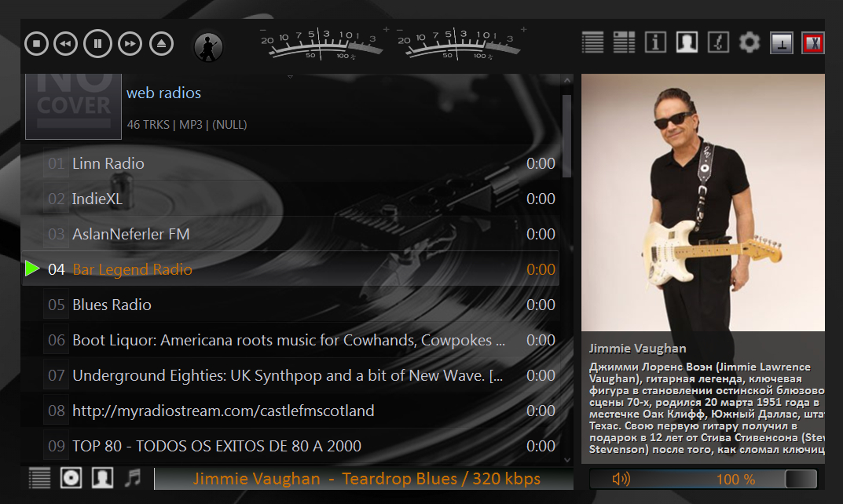Image resolution: width=843 pixels, height=504 pixels.
Task: Open the playlist list view icon in top toolbar
Action: [592, 42]
